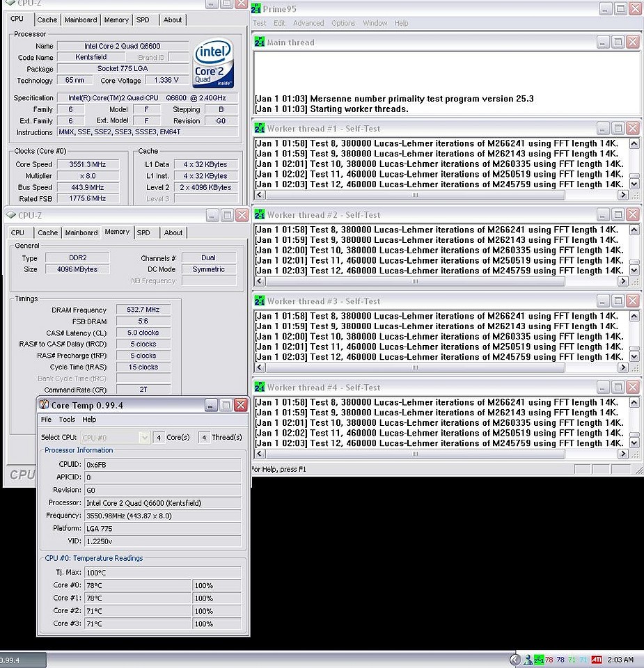Screen dimensions: 644x668
Task: Click the Prime95 tray icon
Action: pos(538,660)
